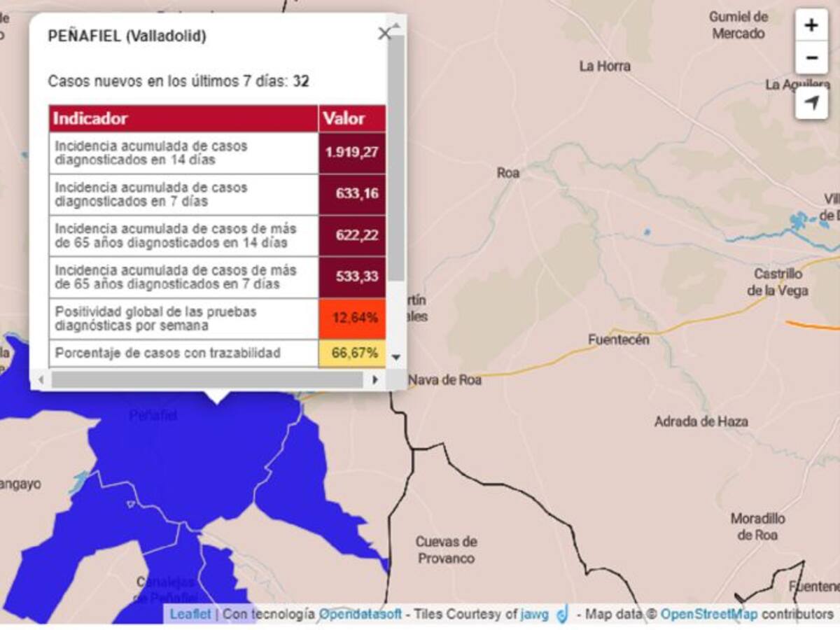
Task: Click the popup horizontal scrollbar thumb
Action: pyautogui.click(x=207, y=379)
